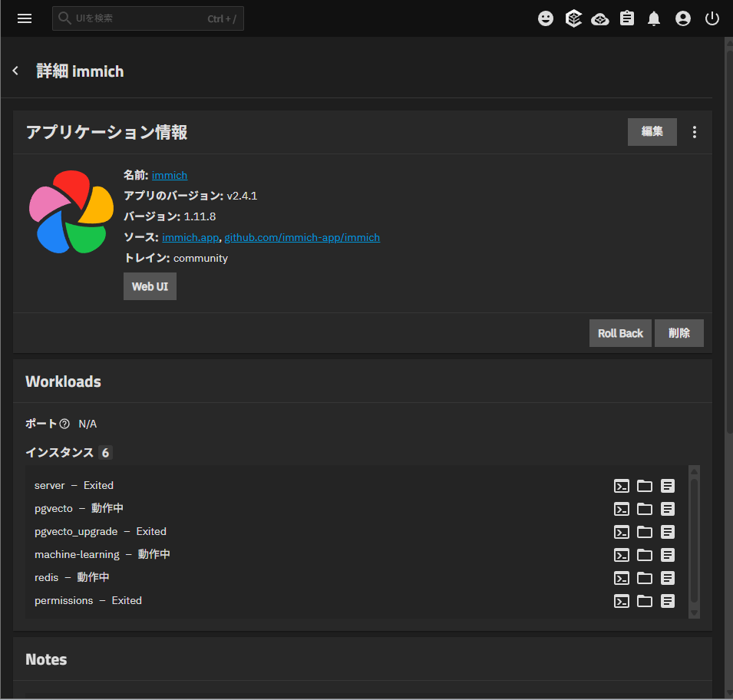Image resolution: width=733 pixels, height=700 pixels.
Task: Open the Web UI button
Action: (150, 286)
